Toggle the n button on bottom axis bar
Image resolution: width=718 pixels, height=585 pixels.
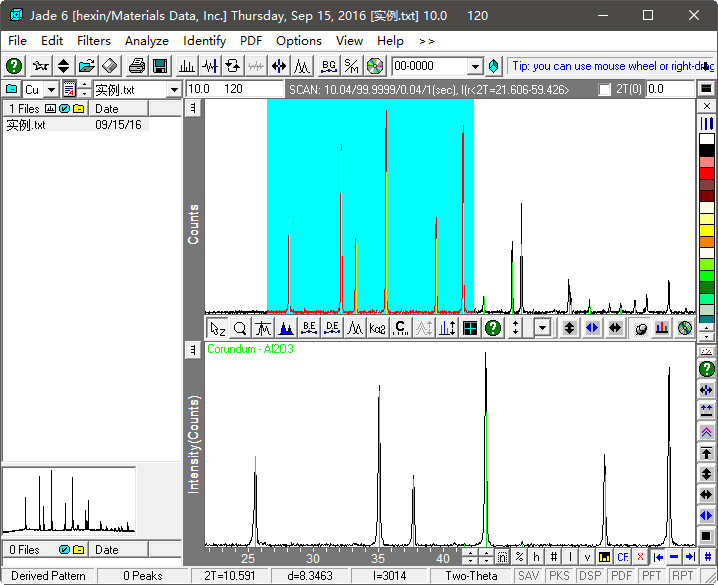pyautogui.click(x=502, y=557)
